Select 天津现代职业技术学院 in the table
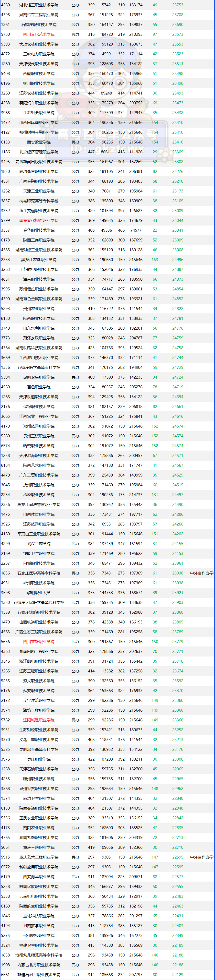The image size is (215, 980). click(x=39, y=64)
